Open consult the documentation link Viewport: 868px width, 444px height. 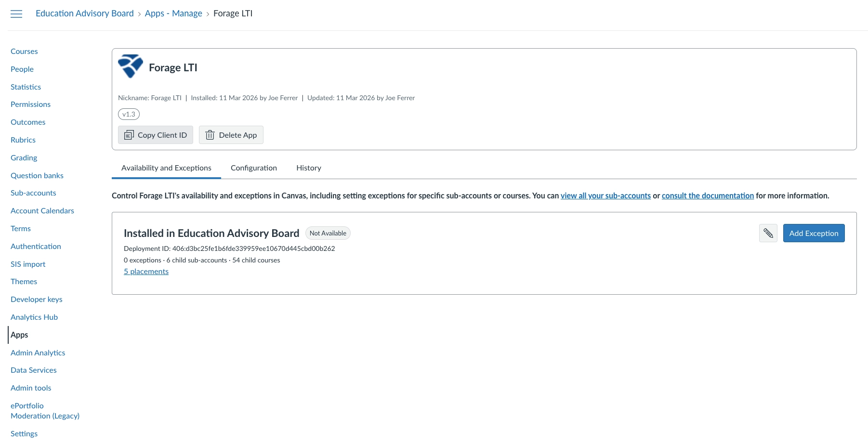pos(708,196)
